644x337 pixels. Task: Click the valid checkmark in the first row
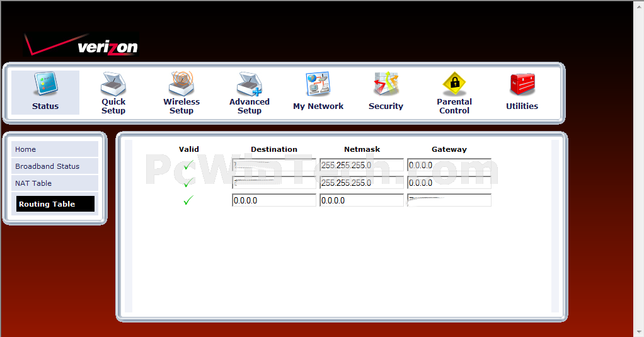click(188, 165)
